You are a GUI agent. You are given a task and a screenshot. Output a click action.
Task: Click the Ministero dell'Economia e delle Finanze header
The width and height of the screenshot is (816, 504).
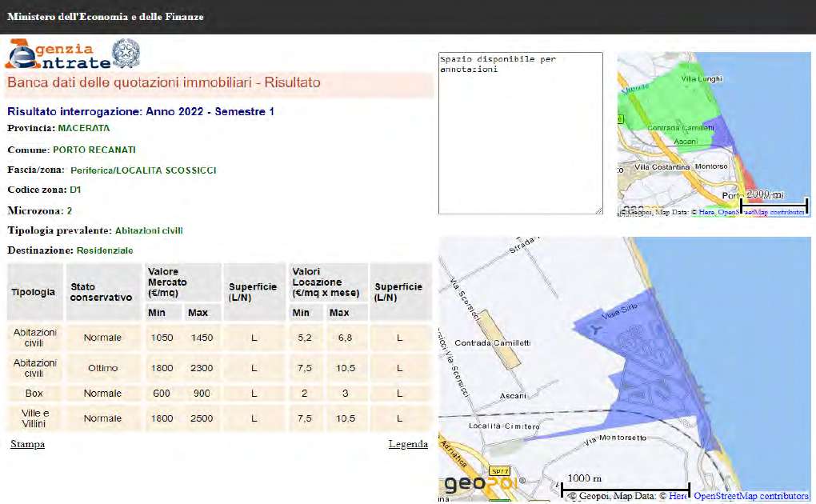[x=105, y=17]
